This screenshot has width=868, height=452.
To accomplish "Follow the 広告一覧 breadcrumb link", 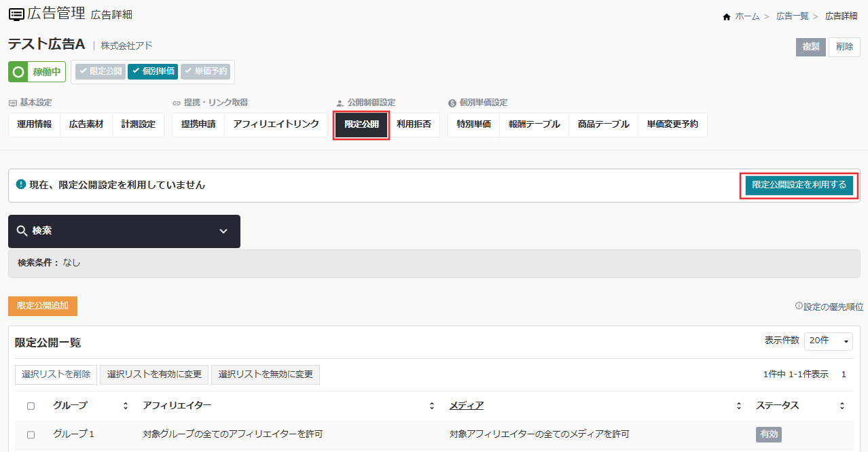I will pos(793,16).
